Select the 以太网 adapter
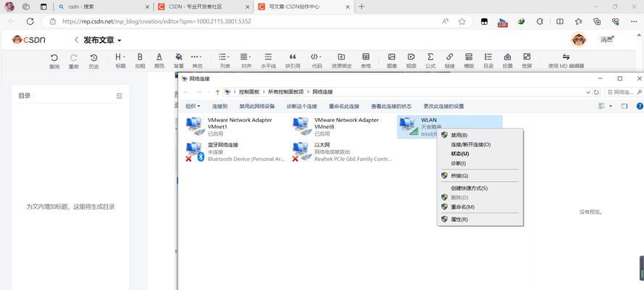644x290 pixels. point(342,152)
